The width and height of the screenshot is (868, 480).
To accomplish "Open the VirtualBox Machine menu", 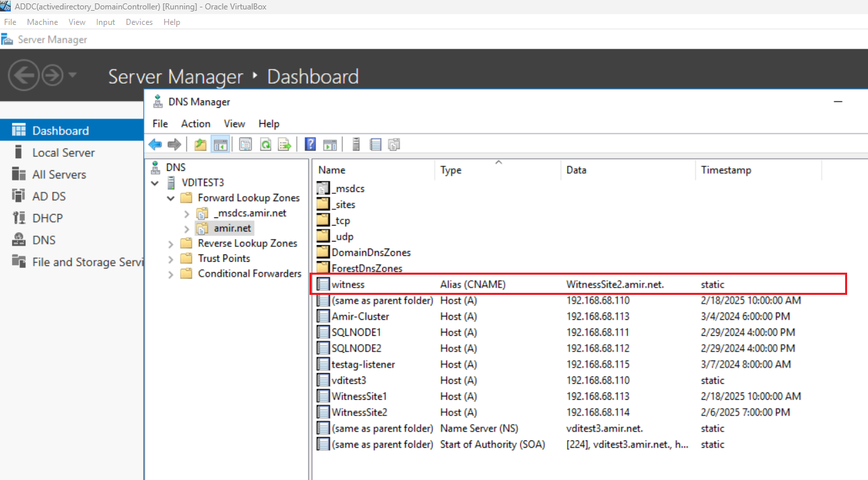I will tap(42, 22).
